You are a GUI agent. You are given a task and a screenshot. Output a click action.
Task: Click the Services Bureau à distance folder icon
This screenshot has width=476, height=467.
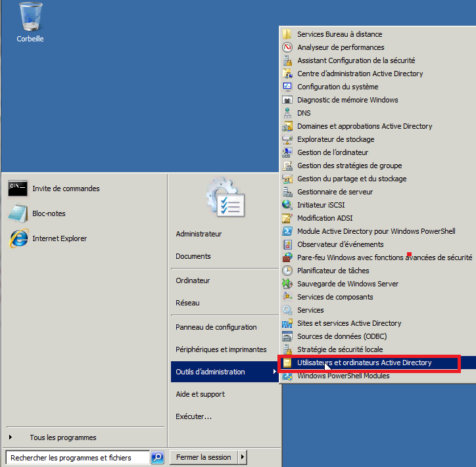click(287, 34)
